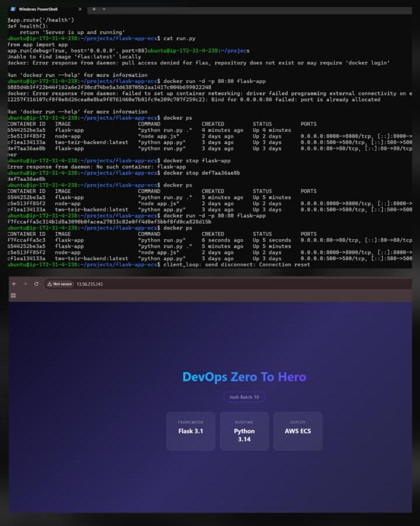Viewport: 420px width, 526px height.
Task: Click the 'cat run.py' command text
Action: 180,38
